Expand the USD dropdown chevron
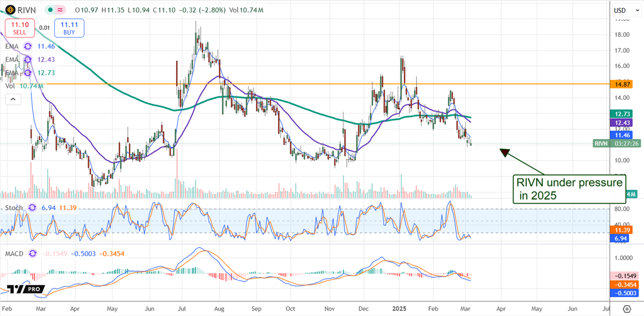The width and height of the screenshot is (644, 316). coord(638,10)
